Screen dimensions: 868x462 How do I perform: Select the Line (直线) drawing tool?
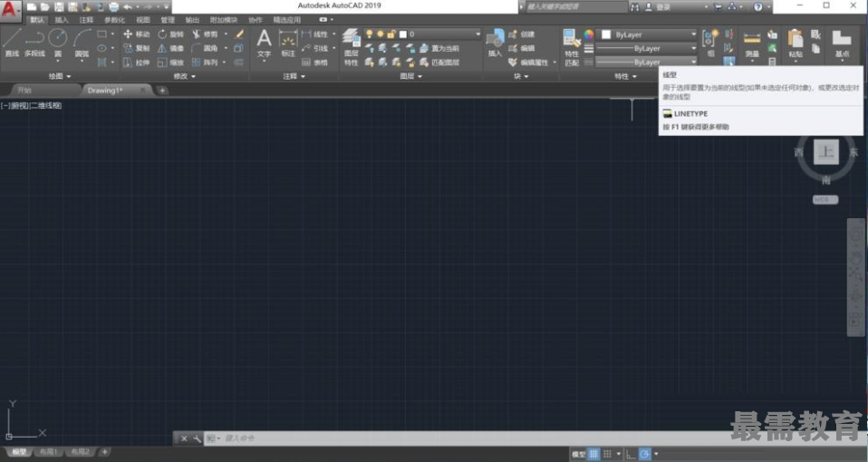[12, 43]
